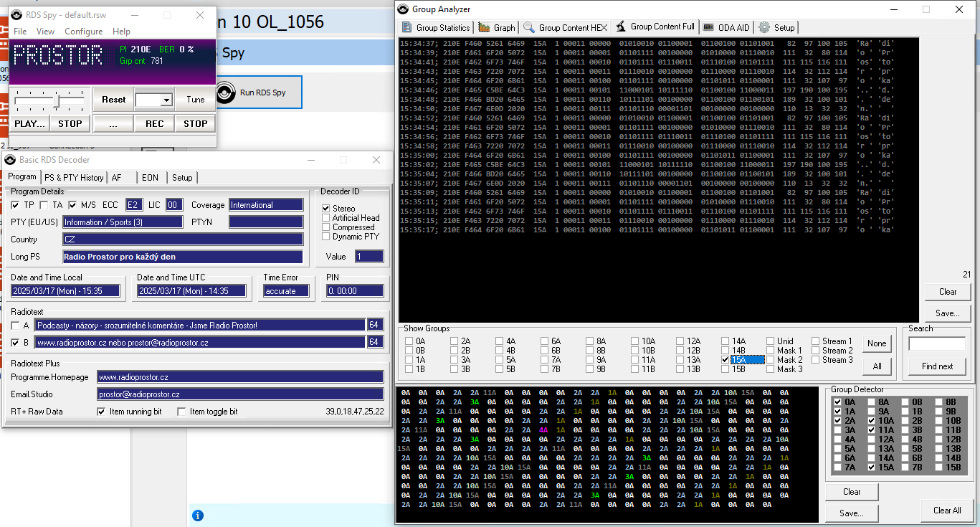Click Save... under Group Detector
Viewport: 980px width, 527px height.
(x=852, y=513)
